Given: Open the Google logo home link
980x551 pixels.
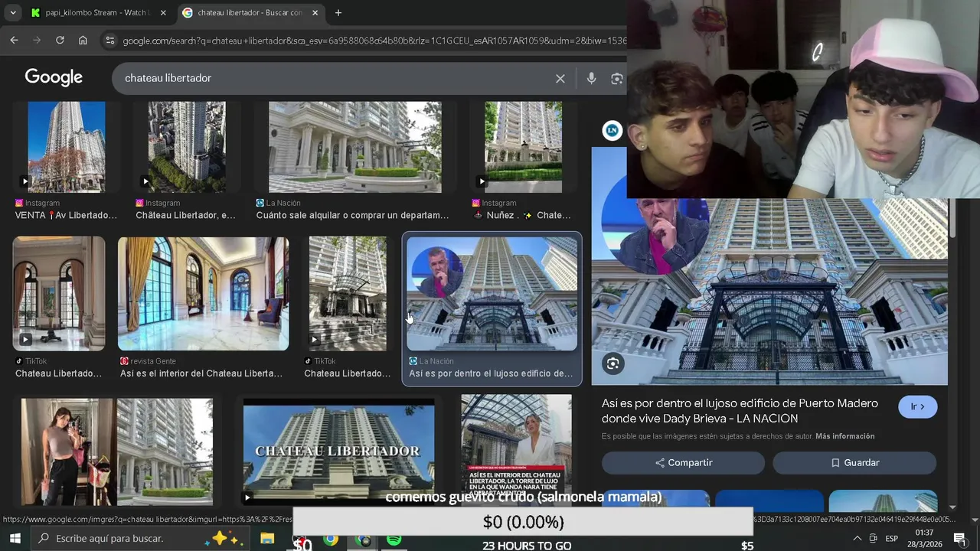Looking at the screenshot, I should point(54,77).
